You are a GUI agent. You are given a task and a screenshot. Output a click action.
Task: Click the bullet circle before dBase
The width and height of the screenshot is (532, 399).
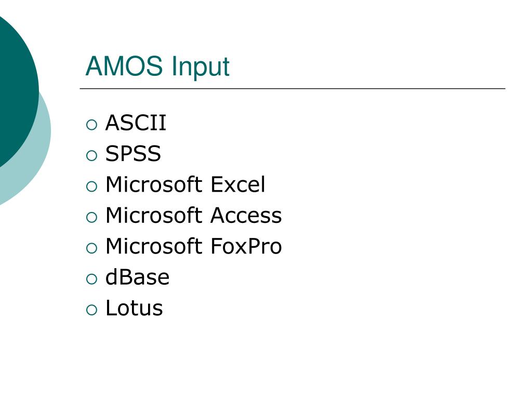(91, 279)
